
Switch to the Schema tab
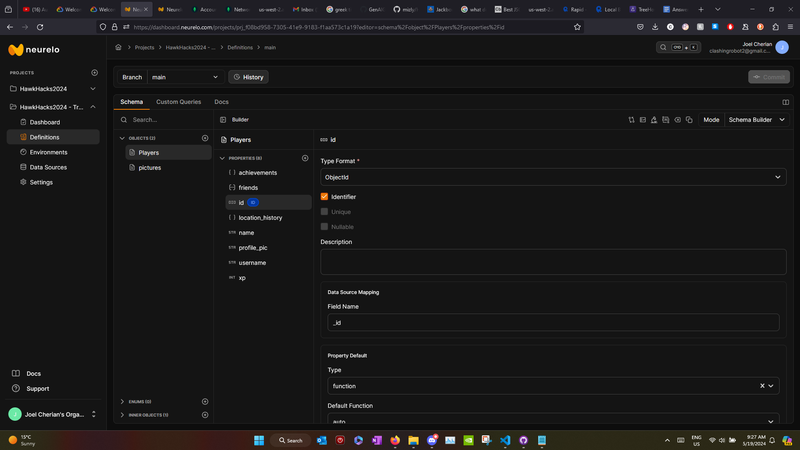(132, 102)
